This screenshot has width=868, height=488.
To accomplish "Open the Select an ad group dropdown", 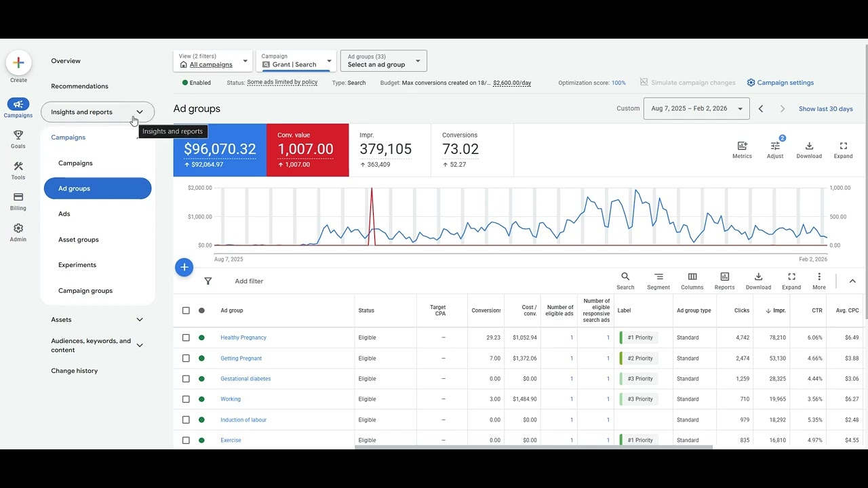I will click(x=383, y=60).
